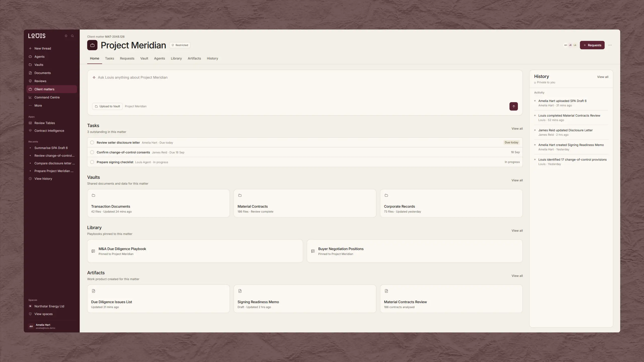Open the briefcase icon beside Project Meridian
Screen dimensions: 644x362
tap(92, 45)
